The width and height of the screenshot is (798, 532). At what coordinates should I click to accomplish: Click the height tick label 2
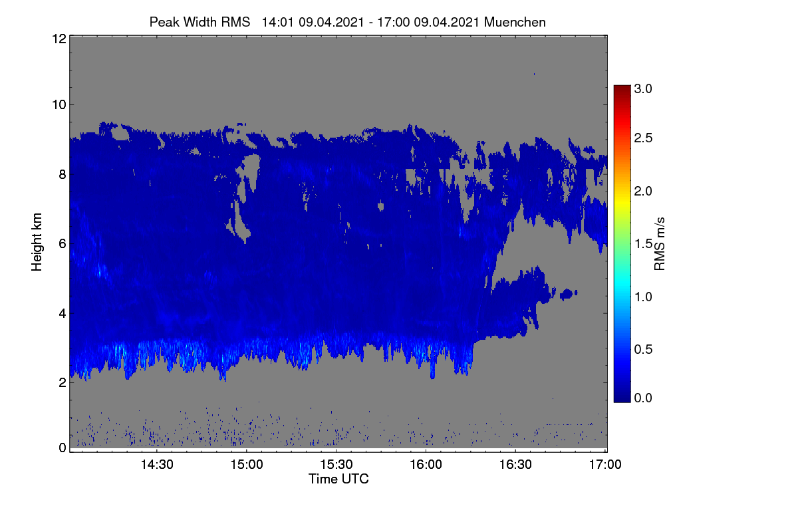pyautogui.click(x=62, y=382)
